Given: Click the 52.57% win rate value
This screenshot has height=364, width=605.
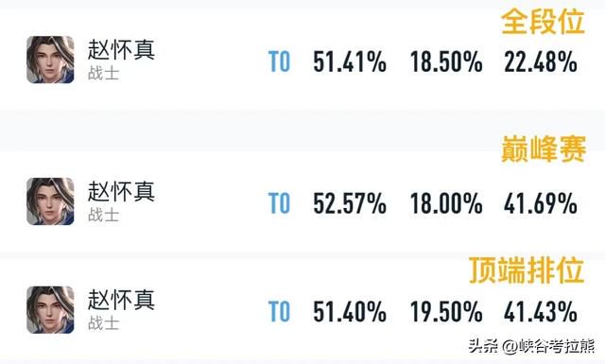Looking at the screenshot, I should [350, 203].
